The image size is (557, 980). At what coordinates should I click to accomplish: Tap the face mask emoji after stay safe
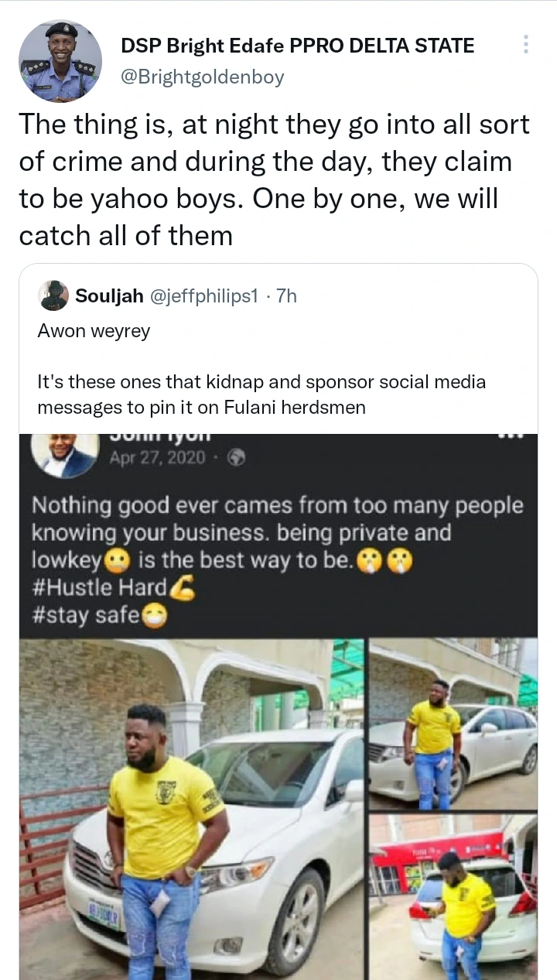pyautogui.click(x=155, y=617)
